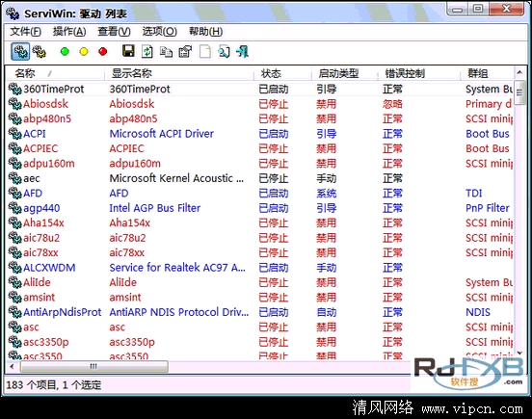Open the find tool icon
Screen dimensions: 532x419
(224, 51)
